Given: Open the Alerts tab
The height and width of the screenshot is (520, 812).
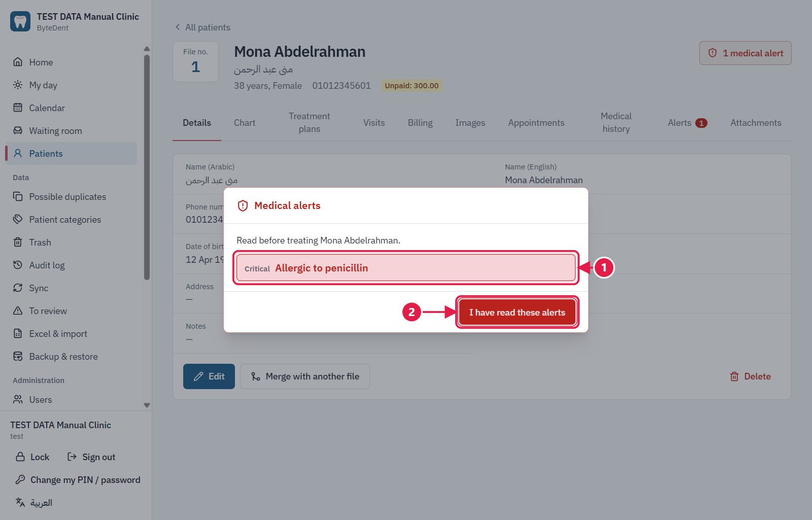Looking at the screenshot, I should [x=687, y=122].
